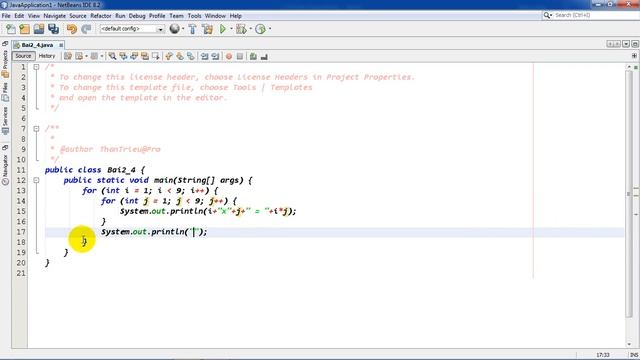Viewport: 640px width, 360px height.
Task: Click the browser globe icon
Action: pyautogui.click(x=175, y=29)
